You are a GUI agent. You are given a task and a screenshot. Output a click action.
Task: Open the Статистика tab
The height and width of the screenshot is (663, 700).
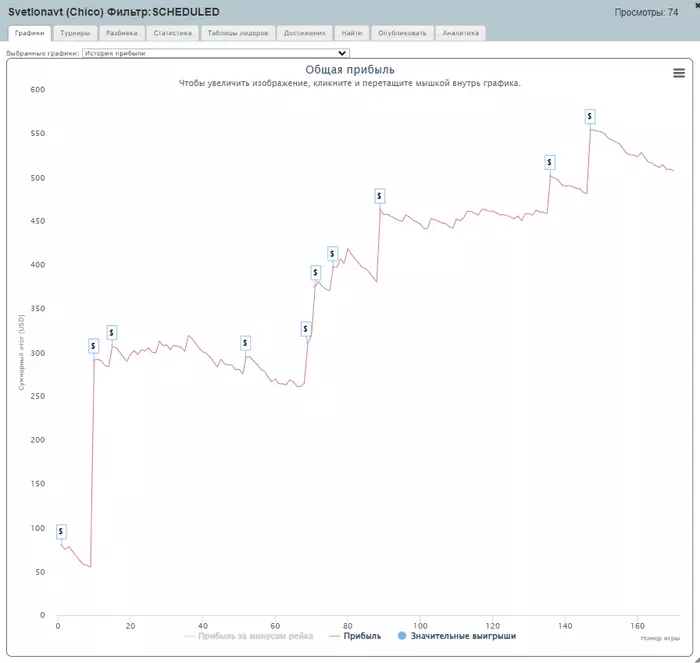[172, 33]
